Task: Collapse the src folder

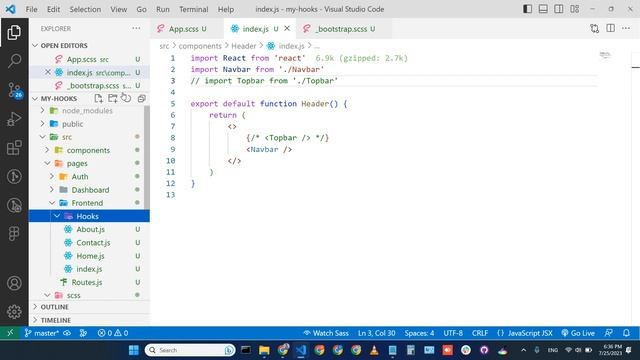Action: [42, 137]
